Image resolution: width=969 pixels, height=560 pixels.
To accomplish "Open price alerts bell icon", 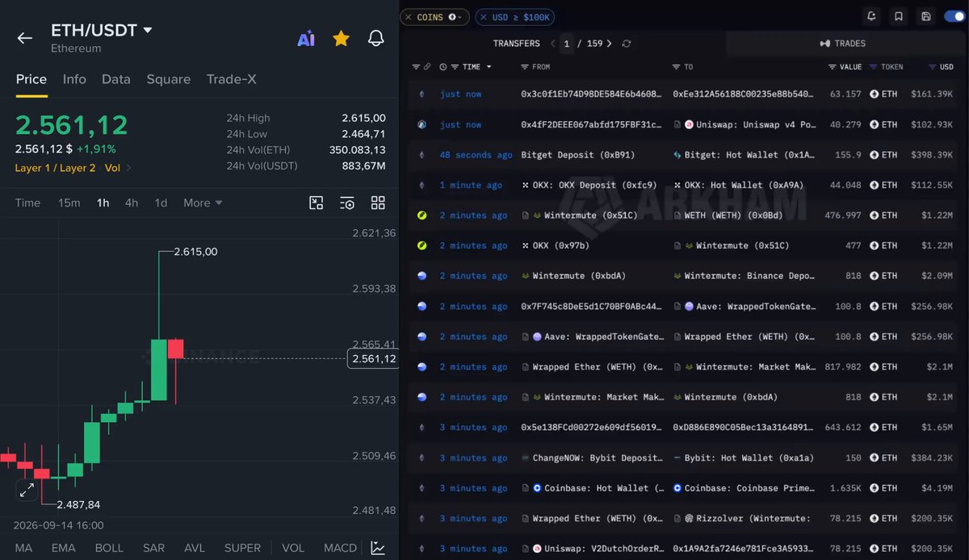I will 376,38.
